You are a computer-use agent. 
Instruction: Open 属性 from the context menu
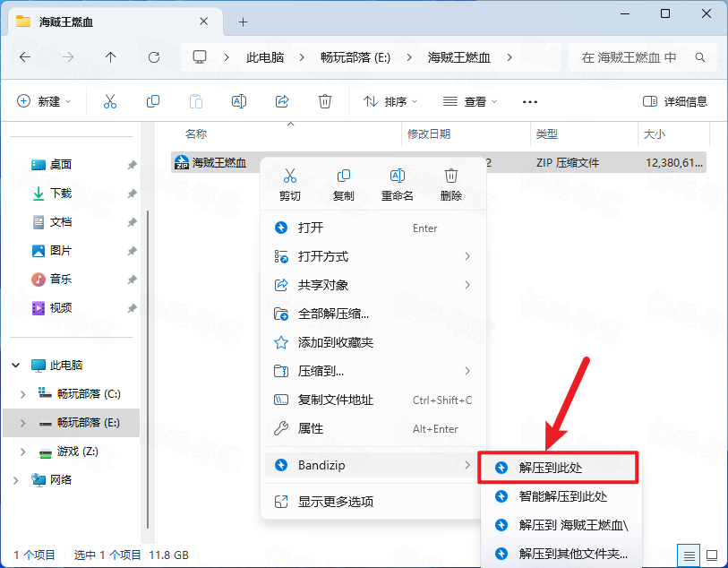tap(373, 428)
